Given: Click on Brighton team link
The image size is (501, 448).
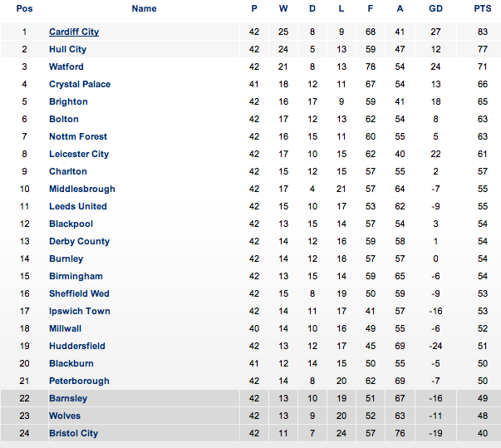Looking at the screenshot, I should point(68,101).
